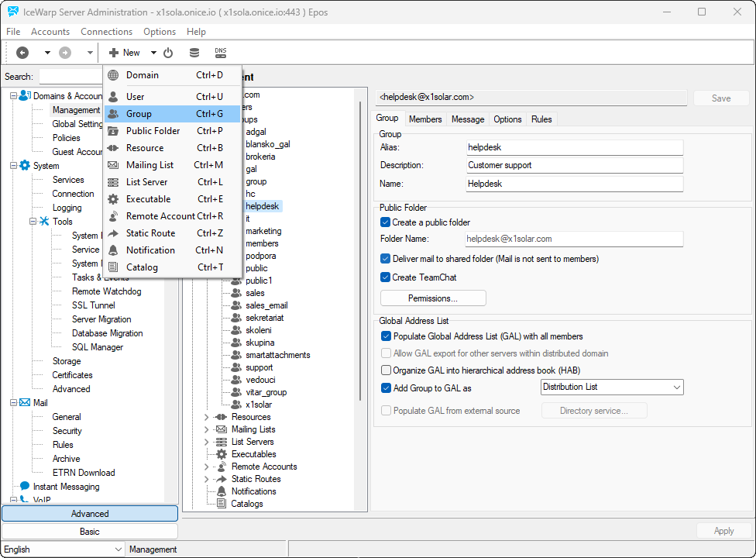Screen dimensions: 756x558
Task: Click the Notifications bell icon in tree
Action: pyautogui.click(x=222, y=491)
